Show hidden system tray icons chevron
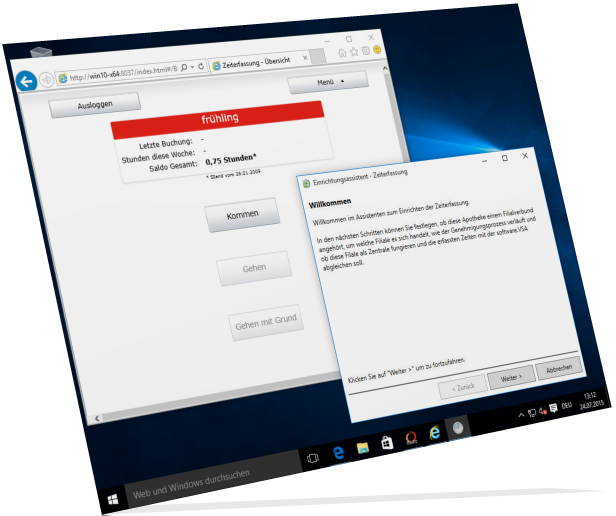The height and width of the screenshot is (516, 616). (x=520, y=414)
